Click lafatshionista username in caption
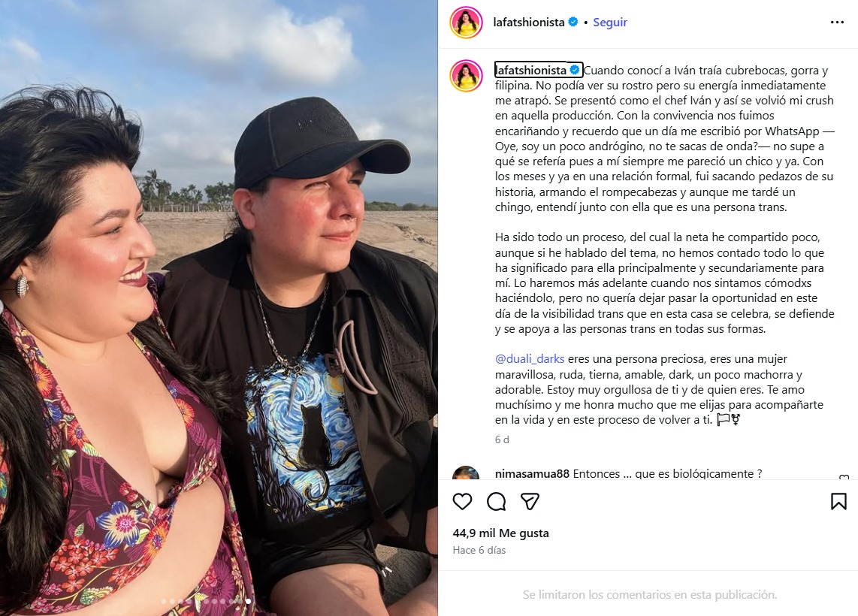Screen dimensions: 858x616 tap(530, 70)
